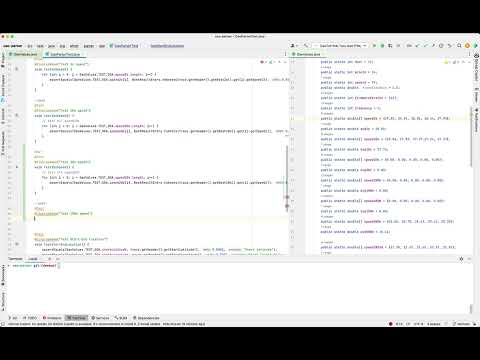Toggle the Bookmarks tool window
Screen dimensions: 480x360
coord(3,274)
